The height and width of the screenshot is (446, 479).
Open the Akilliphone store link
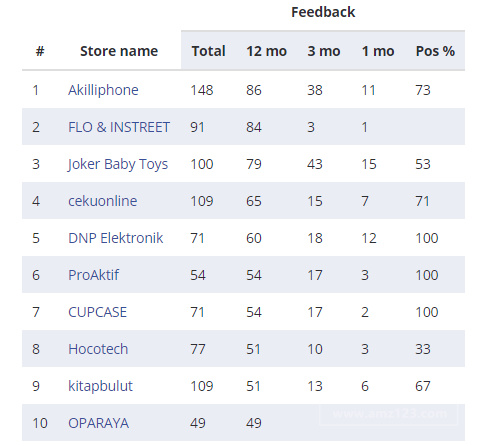[x=103, y=90]
